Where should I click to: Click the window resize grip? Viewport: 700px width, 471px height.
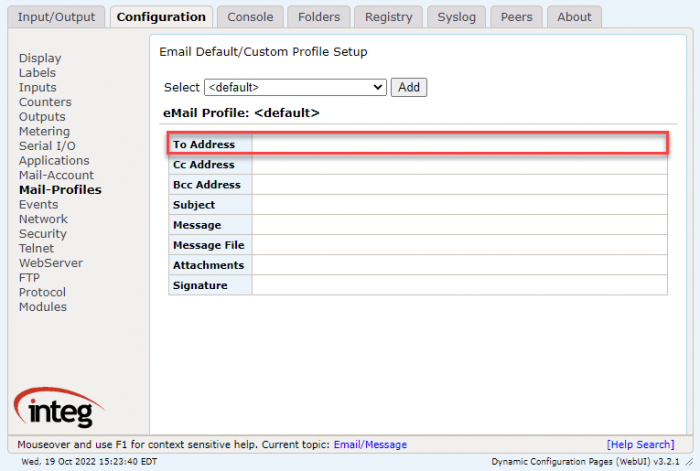pyautogui.click(x=690, y=462)
